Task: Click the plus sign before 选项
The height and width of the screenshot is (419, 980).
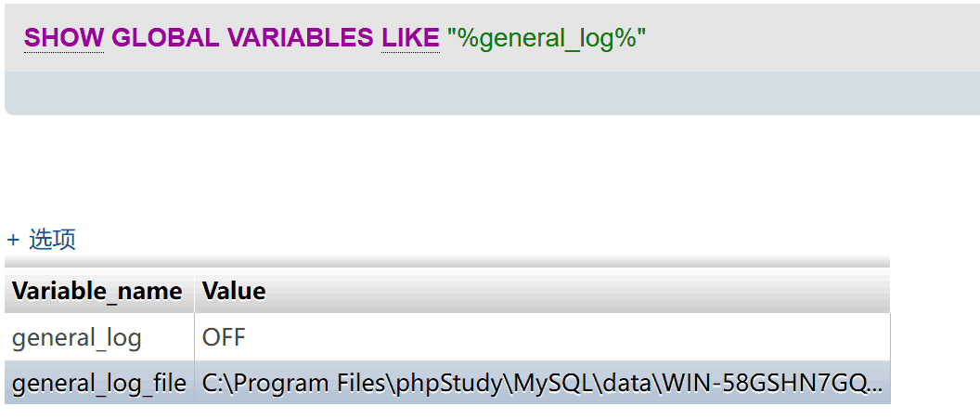Action: click(x=13, y=240)
